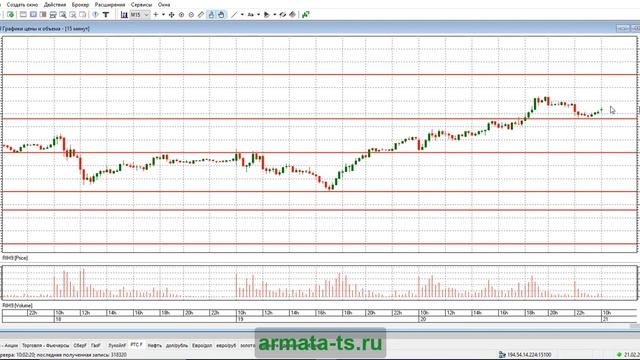Screen dimensions: 640x360
Task: Click the zoom out circle icon
Action: coord(191,15)
